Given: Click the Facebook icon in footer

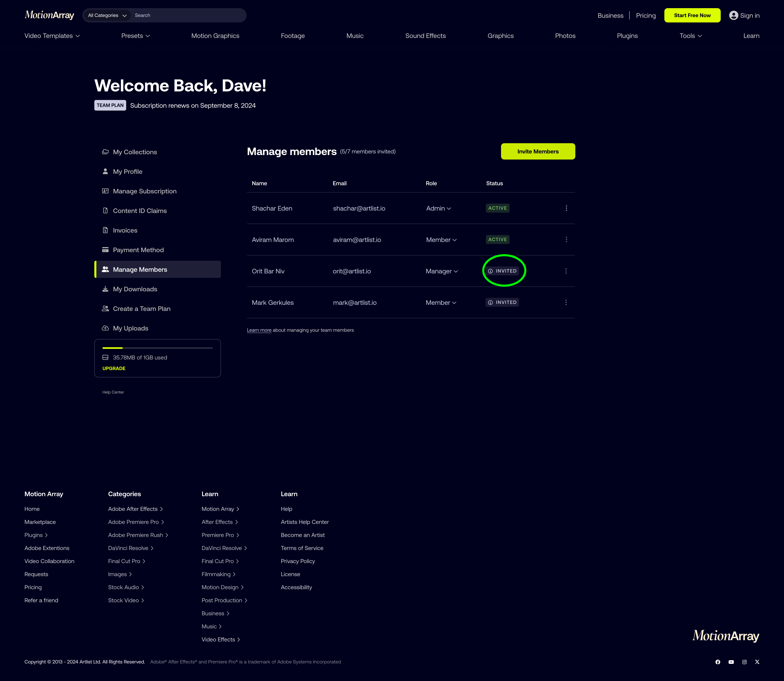Looking at the screenshot, I should (718, 662).
